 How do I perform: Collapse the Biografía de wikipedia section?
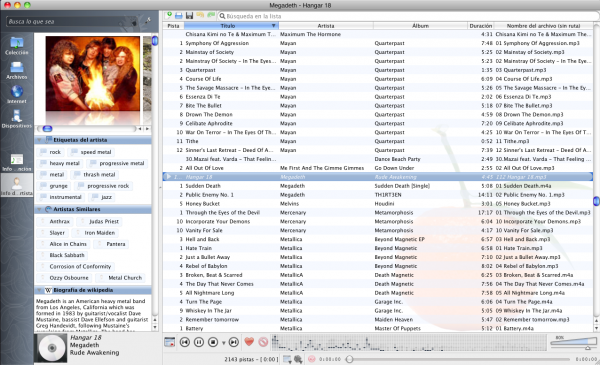39,290
